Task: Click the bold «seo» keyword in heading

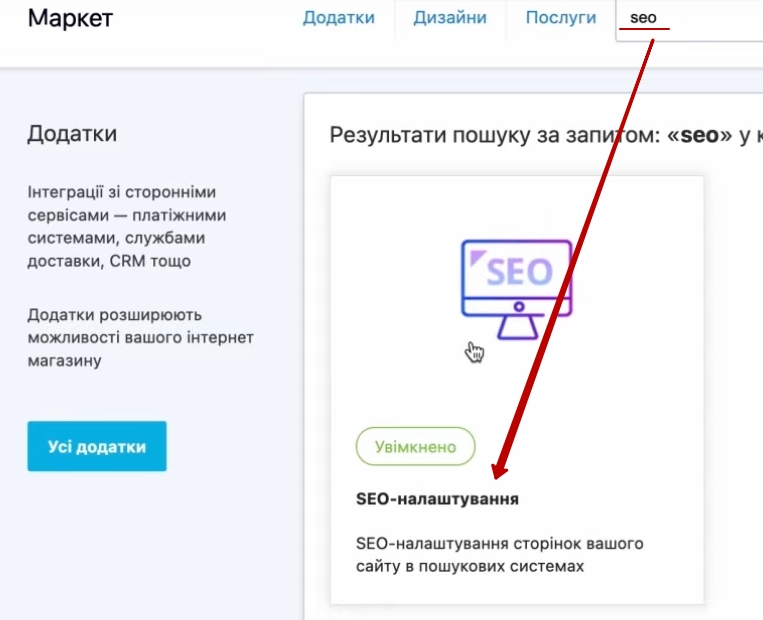Action: (700, 137)
